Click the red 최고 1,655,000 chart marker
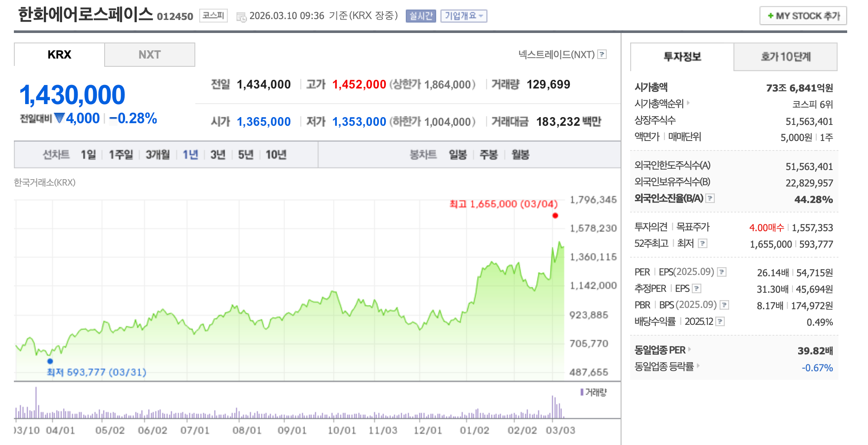The image size is (868, 445). pyautogui.click(x=555, y=216)
